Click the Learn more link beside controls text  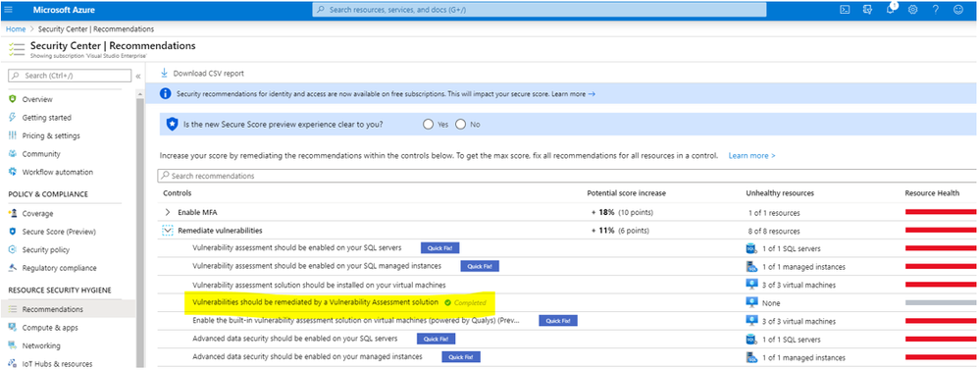(x=751, y=156)
